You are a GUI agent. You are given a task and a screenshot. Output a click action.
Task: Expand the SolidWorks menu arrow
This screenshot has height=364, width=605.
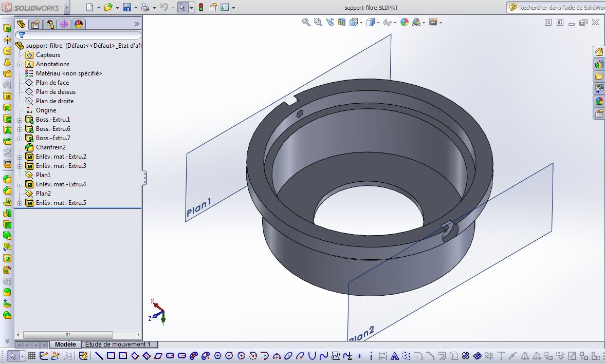(x=67, y=7)
